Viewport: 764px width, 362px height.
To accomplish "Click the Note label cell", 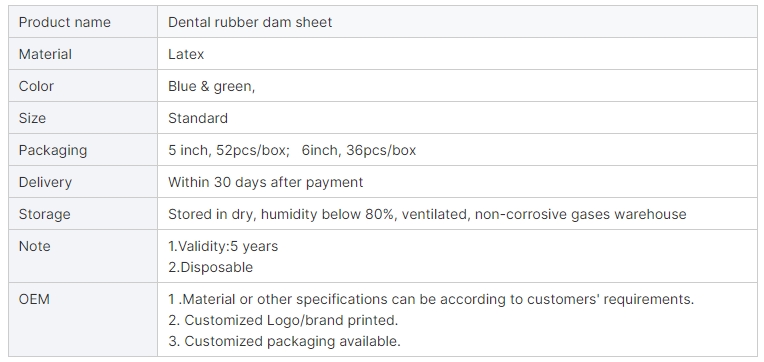I will tap(83, 256).
